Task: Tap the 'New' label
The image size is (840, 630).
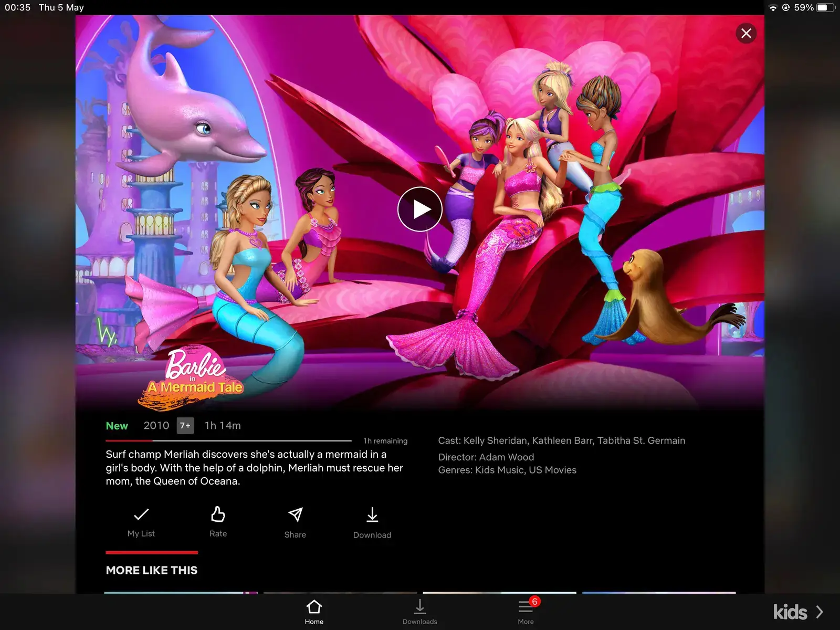Action: click(x=117, y=426)
